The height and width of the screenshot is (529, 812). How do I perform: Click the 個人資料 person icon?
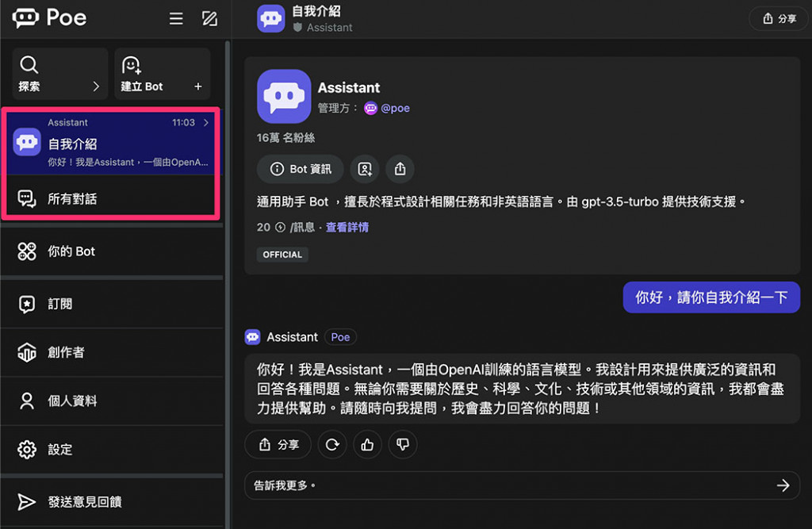coord(27,401)
